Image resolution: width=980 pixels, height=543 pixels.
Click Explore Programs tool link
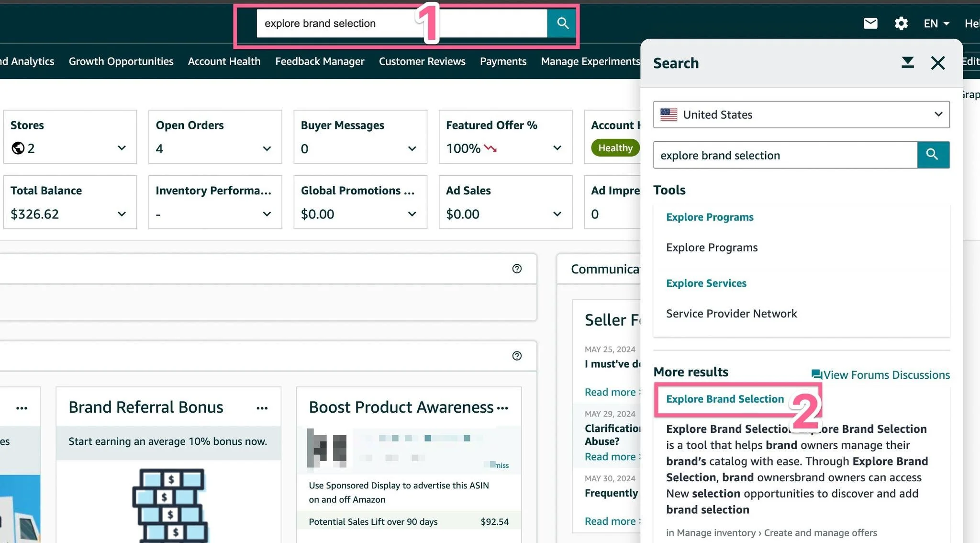pos(710,217)
